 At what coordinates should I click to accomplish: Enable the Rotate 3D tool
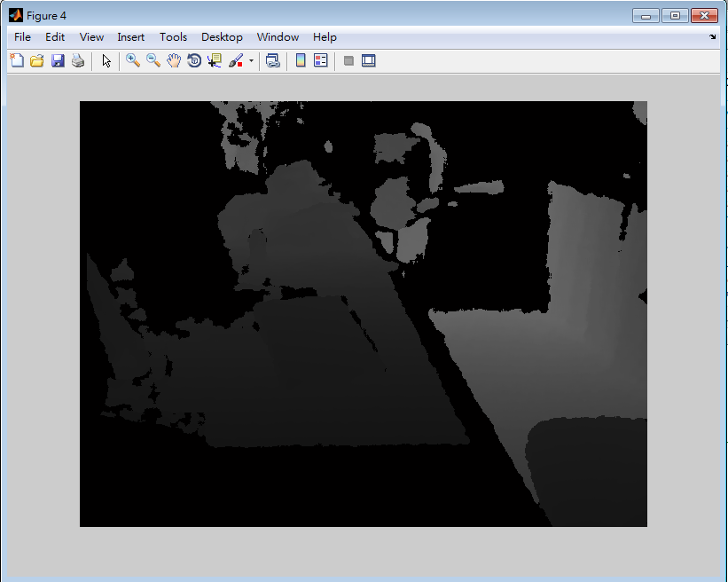coord(194,60)
